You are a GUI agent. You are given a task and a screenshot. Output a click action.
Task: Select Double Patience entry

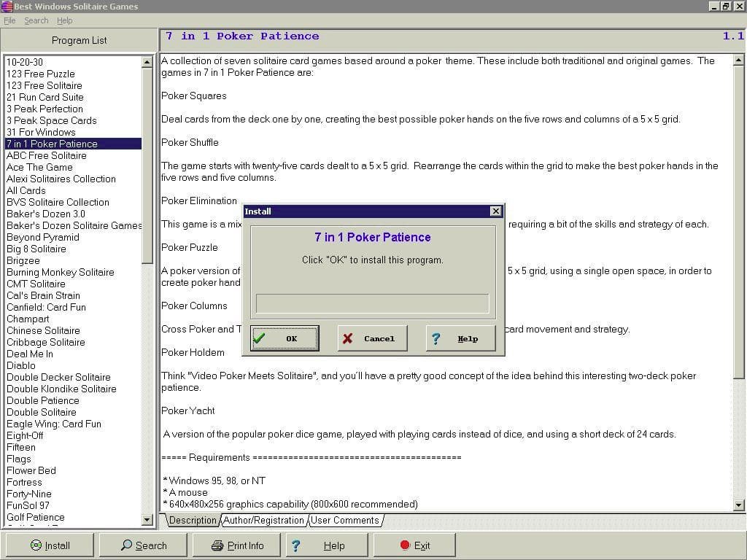click(x=74, y=400)
